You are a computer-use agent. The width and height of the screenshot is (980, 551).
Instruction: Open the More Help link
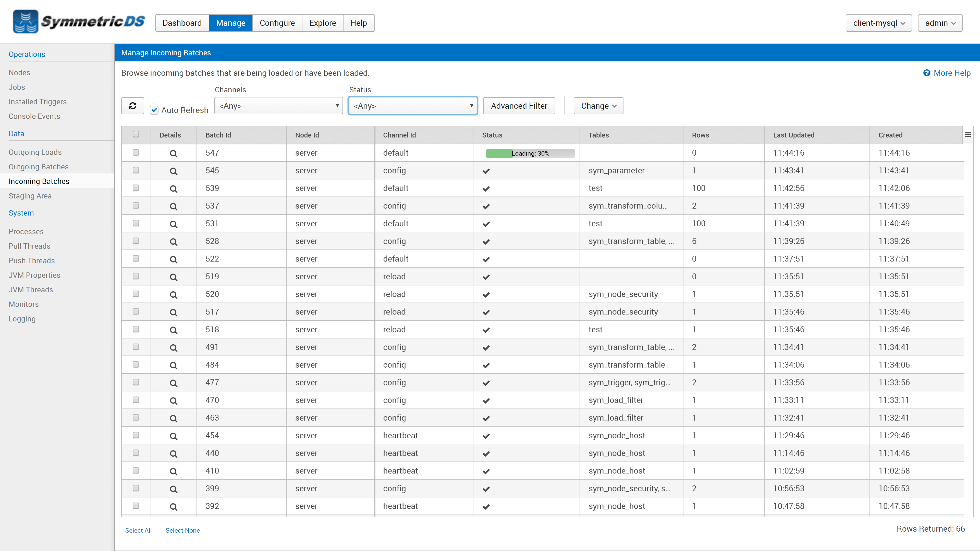click(x=952, y=73)
